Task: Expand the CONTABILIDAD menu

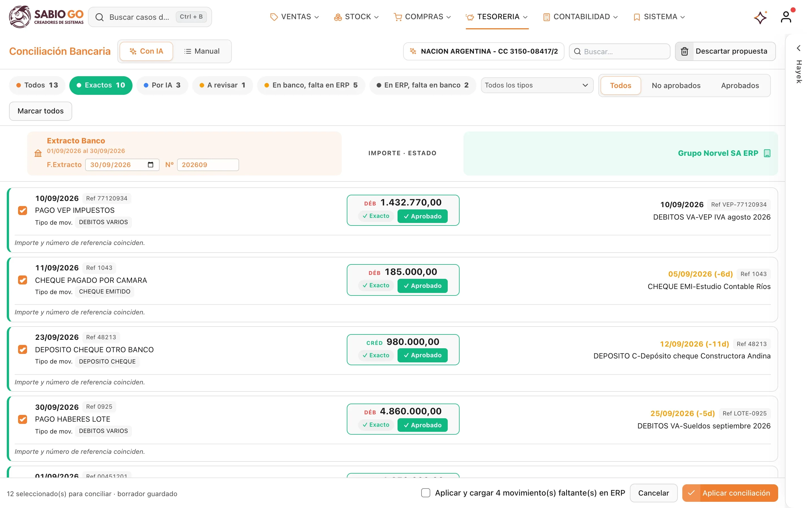Action: coord(580,17)
